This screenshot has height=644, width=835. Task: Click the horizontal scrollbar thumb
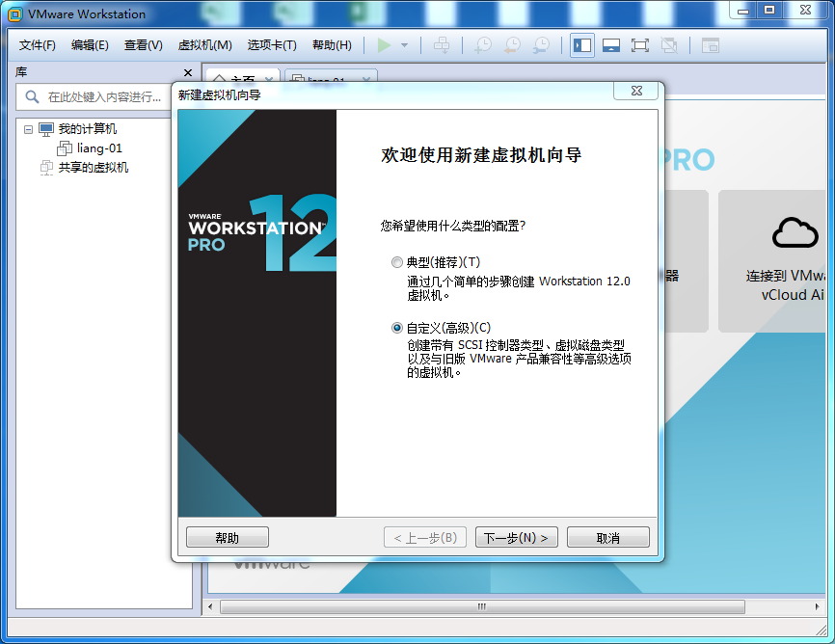tap(482, 606)
